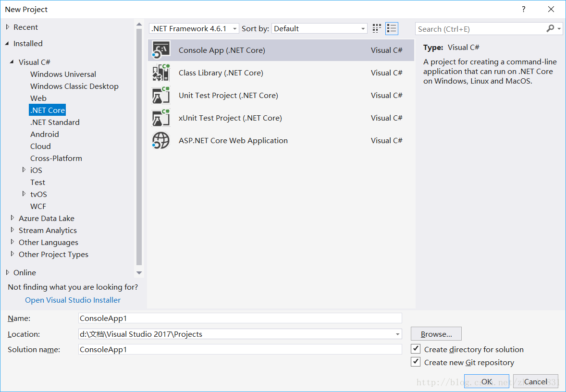This screenshot has width=566, height=392.
Task: Select 'Console App (.NET Core)' template name
Action: (x=222, y=50)
